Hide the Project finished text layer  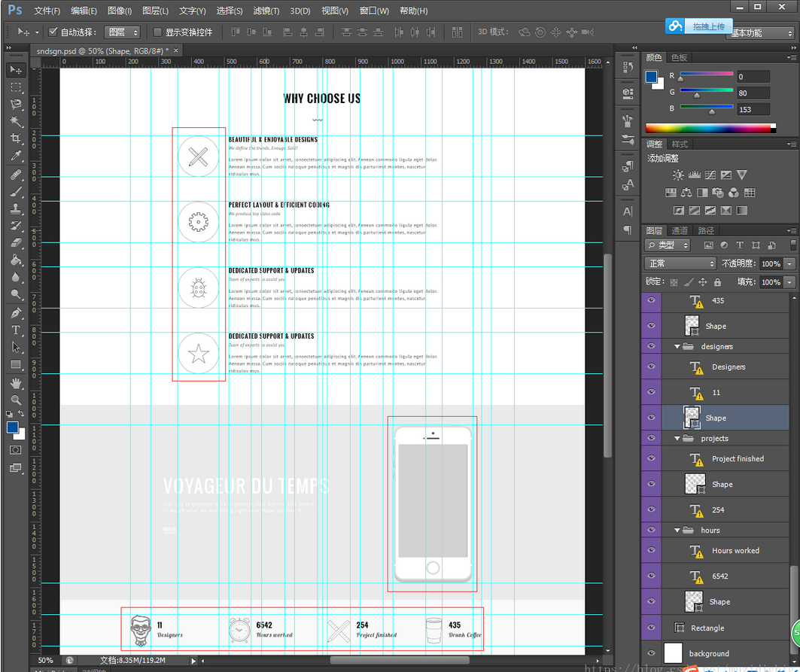tap(651, 458)
